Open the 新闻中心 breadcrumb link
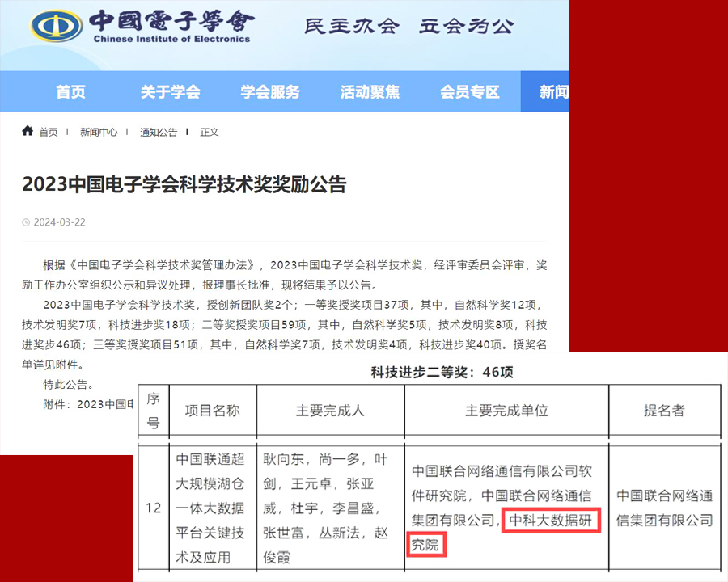 (99, 133)
